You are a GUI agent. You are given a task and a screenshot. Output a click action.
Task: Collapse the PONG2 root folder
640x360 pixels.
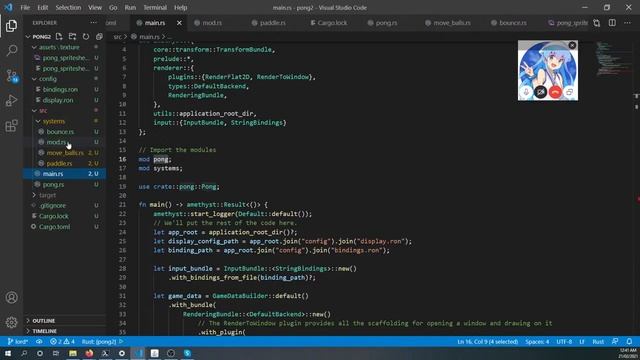[x=28, y=37]
